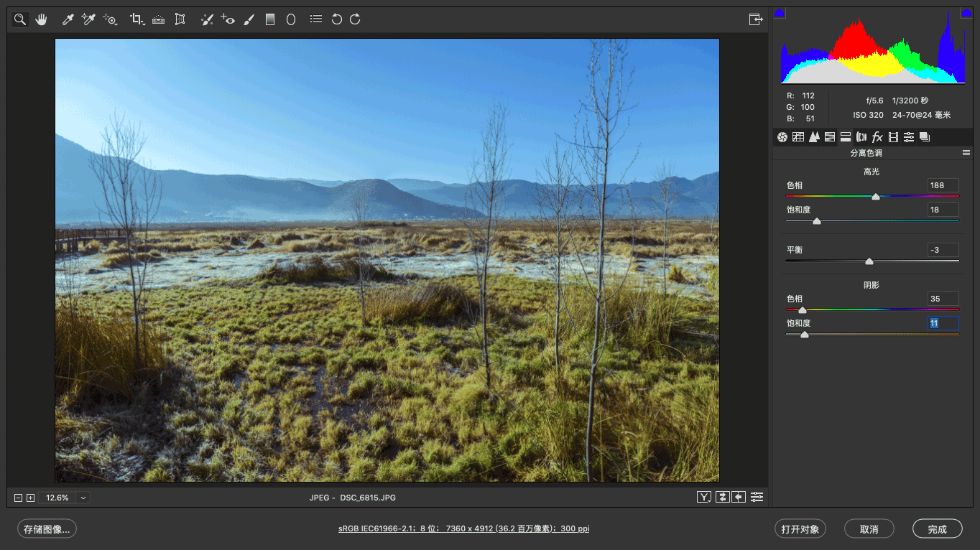Viewport: 980px width, 550px height.
Task: Toggle highlight clipping warning in histogram
Action: point(966,13)
